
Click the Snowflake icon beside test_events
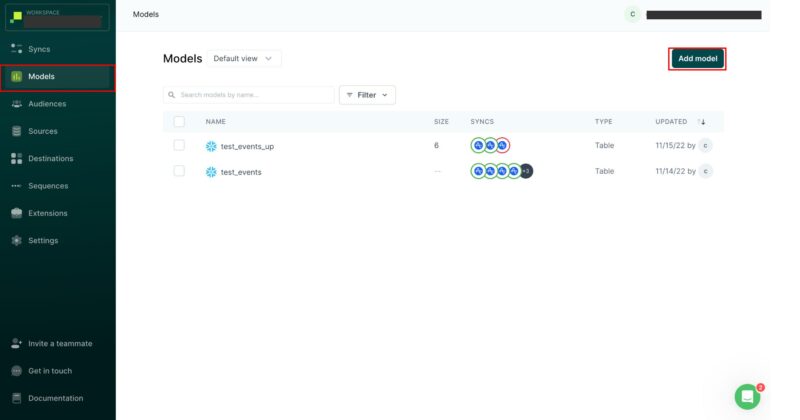pyautogui.click(x=211, y=172)
